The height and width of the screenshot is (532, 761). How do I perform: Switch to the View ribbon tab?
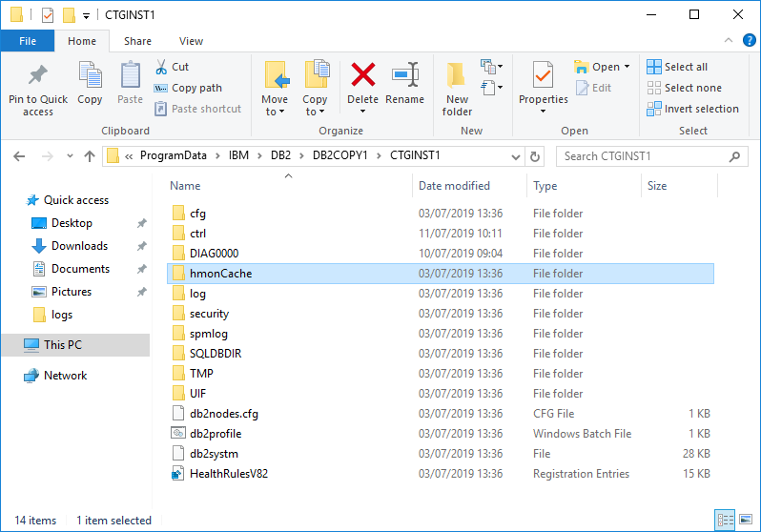coord(192,41)
